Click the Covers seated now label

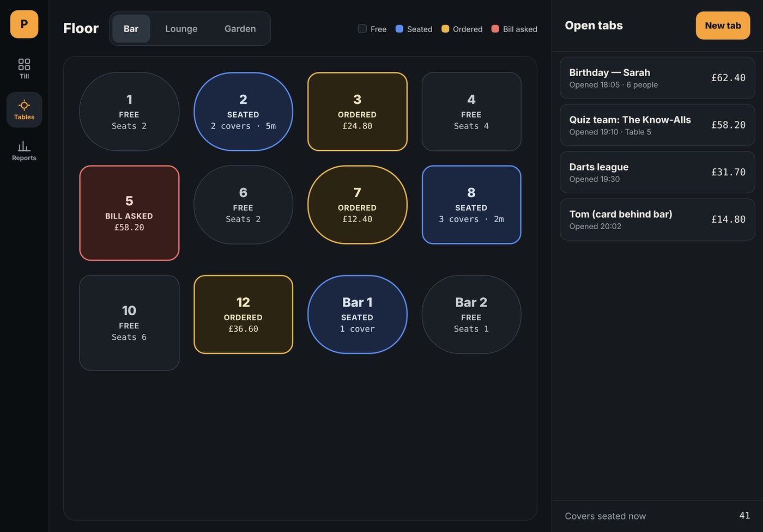(605, 516)
